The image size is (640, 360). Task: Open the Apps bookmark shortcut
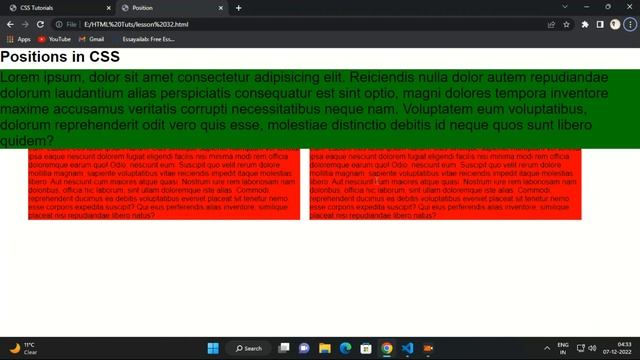(x=18, y=39)
